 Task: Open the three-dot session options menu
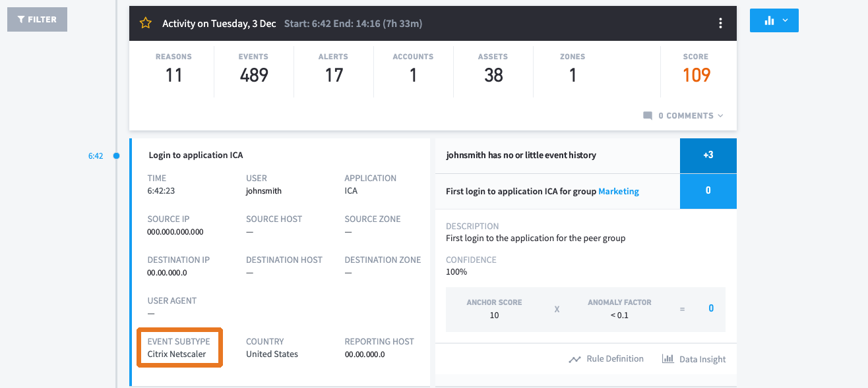coord(720,23)
